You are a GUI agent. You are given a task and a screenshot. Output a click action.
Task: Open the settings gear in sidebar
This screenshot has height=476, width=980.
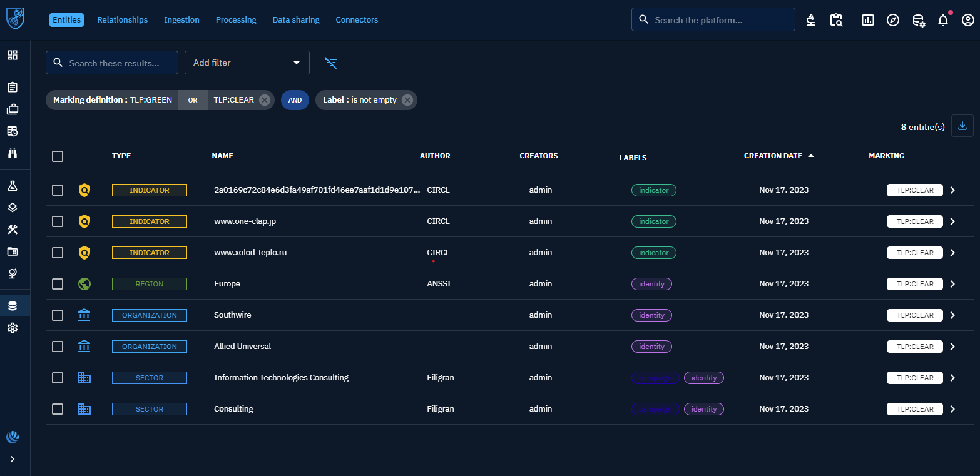[13, 328]
